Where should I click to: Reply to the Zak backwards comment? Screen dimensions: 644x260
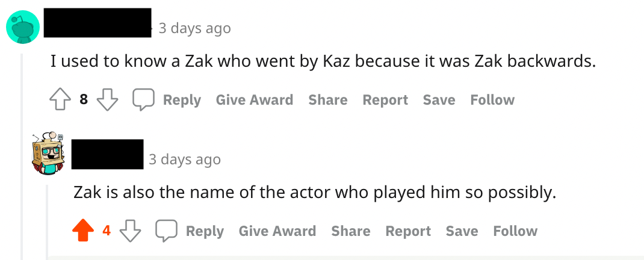coord(182,100)
